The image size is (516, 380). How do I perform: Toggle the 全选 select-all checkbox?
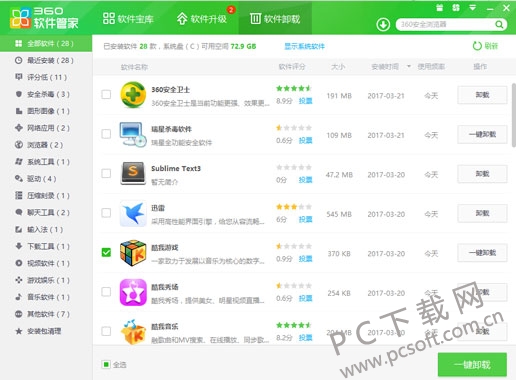tap(106, 364)
